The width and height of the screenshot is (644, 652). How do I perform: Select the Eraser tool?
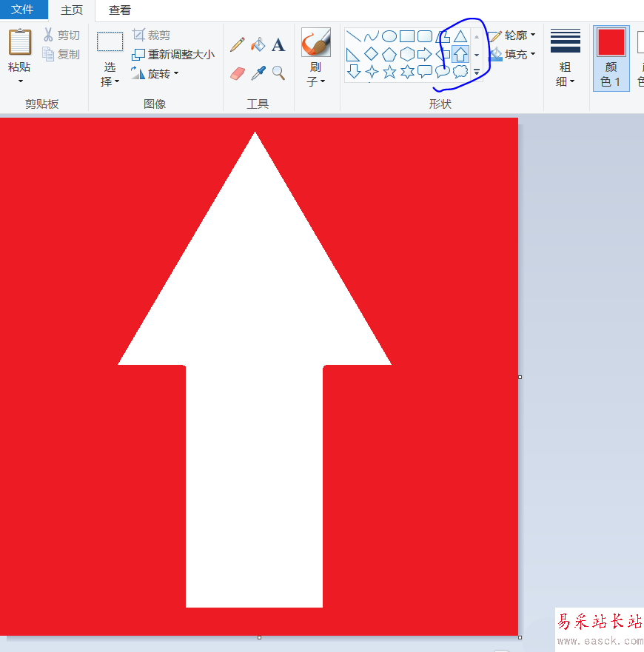(x=238, y=73)
